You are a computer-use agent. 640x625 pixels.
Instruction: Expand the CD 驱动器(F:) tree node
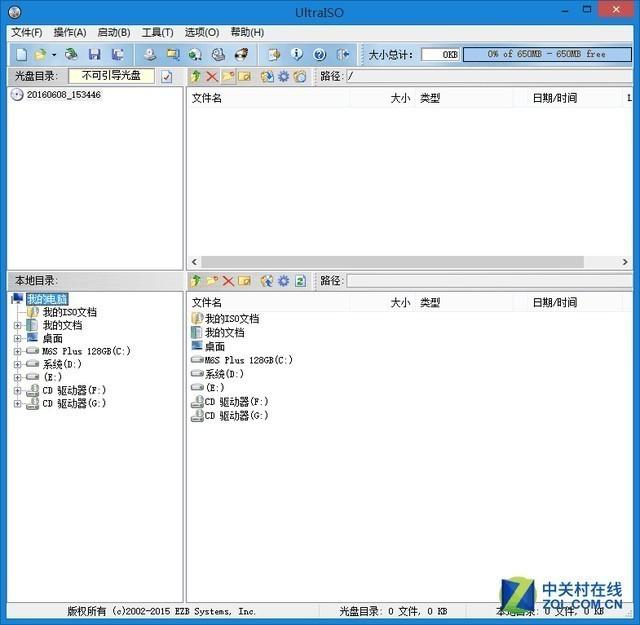[17, 390]
